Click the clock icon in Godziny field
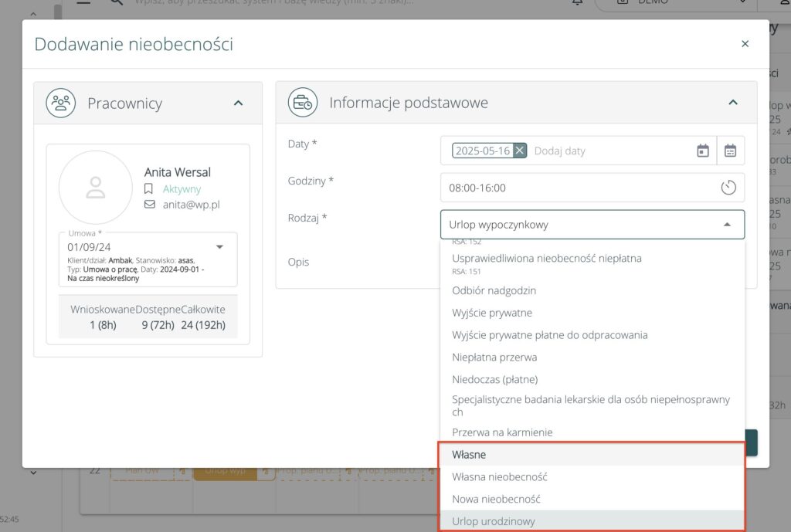 [x=728, y=188]
